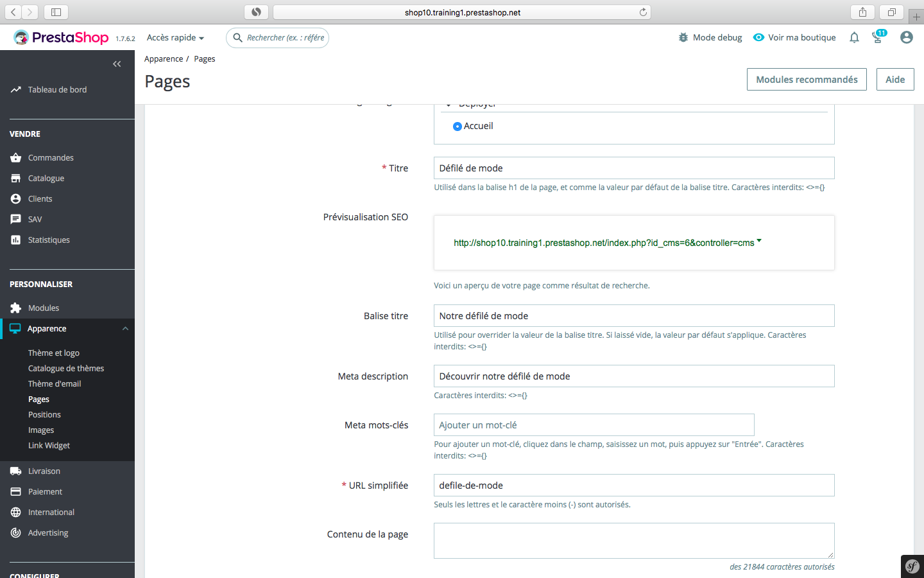Expand the SEO preview URL arrow
924x578 pixels.
pyautogui.click(x=759, y=241)
